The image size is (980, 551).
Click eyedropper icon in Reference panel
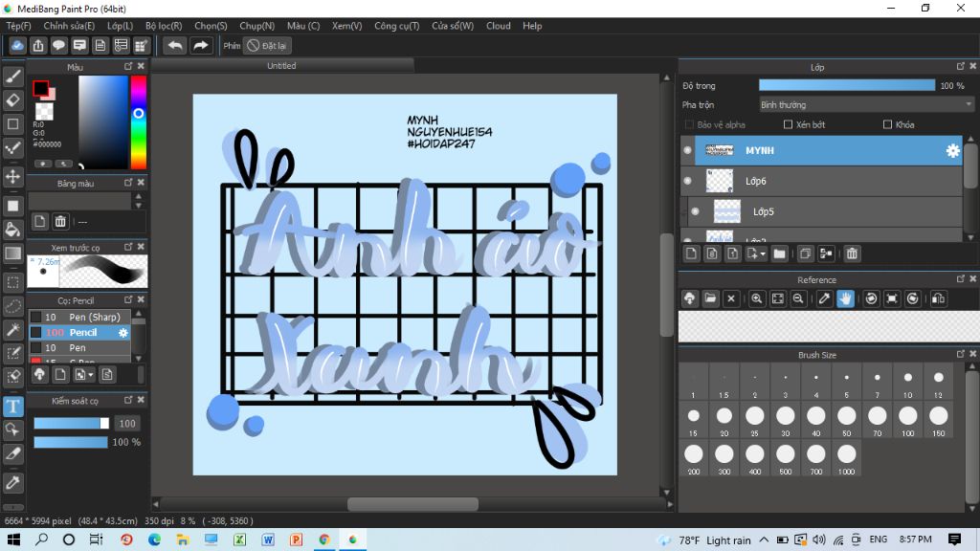click(x=824, y=298)
